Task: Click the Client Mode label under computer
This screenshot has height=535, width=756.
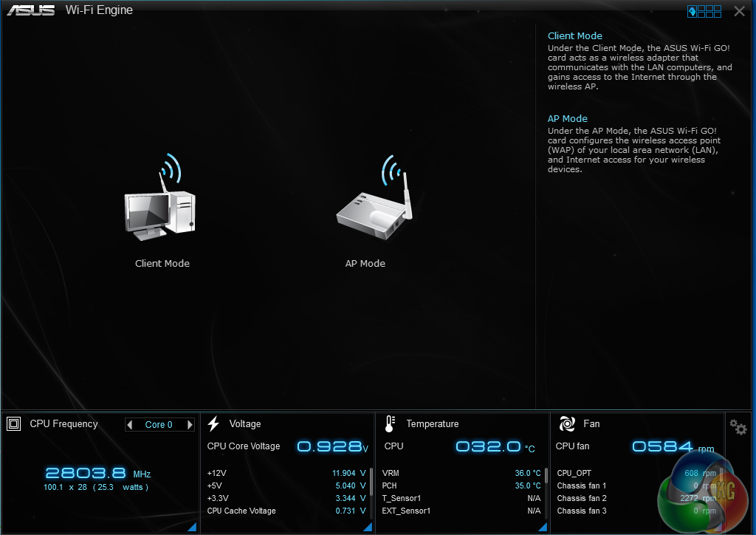Action: point(162,263)
